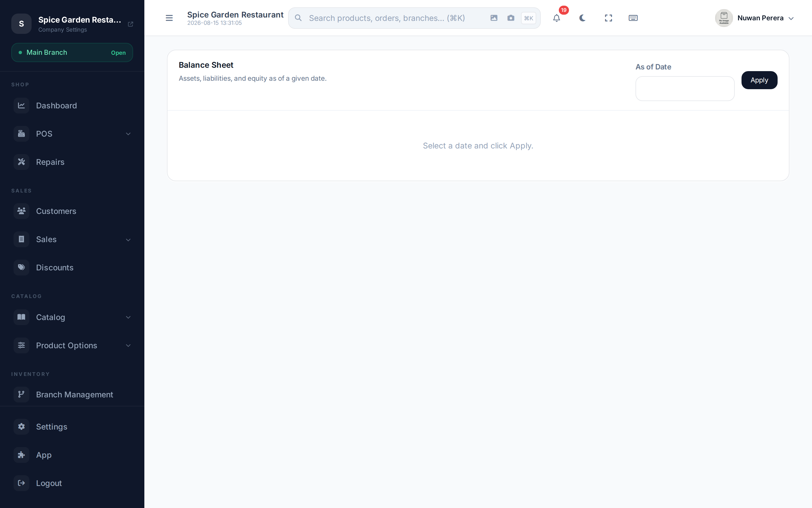
Task: Expand the Catalog submenu chevron
Action: (x=128, y=317)
